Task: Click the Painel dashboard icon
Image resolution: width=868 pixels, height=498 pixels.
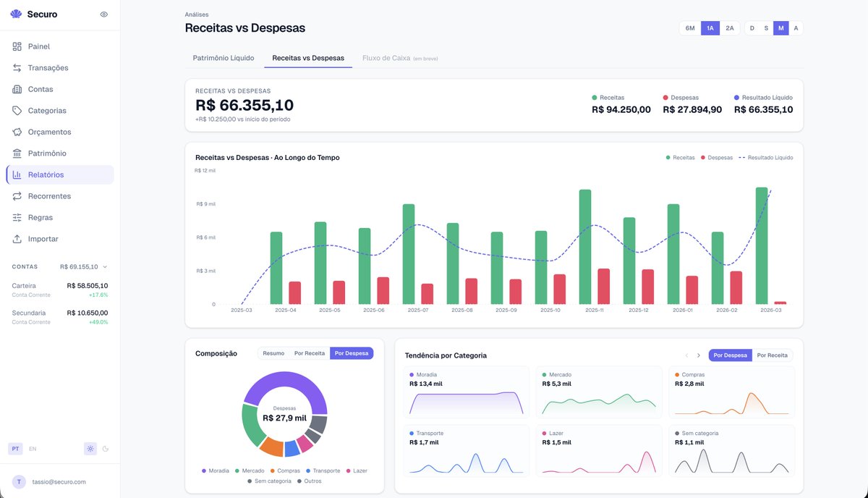Action: click(x=17, y=46)
